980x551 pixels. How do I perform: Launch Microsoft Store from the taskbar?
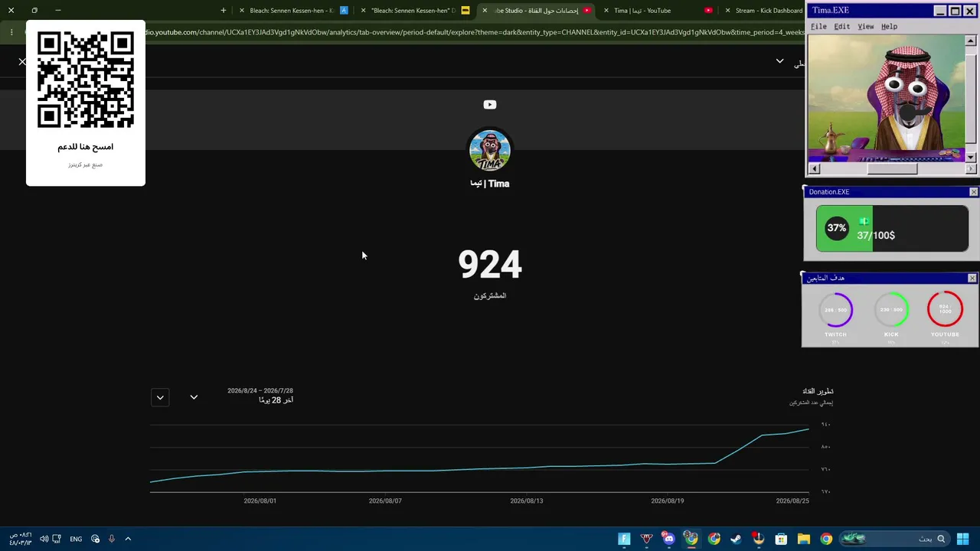781,539
